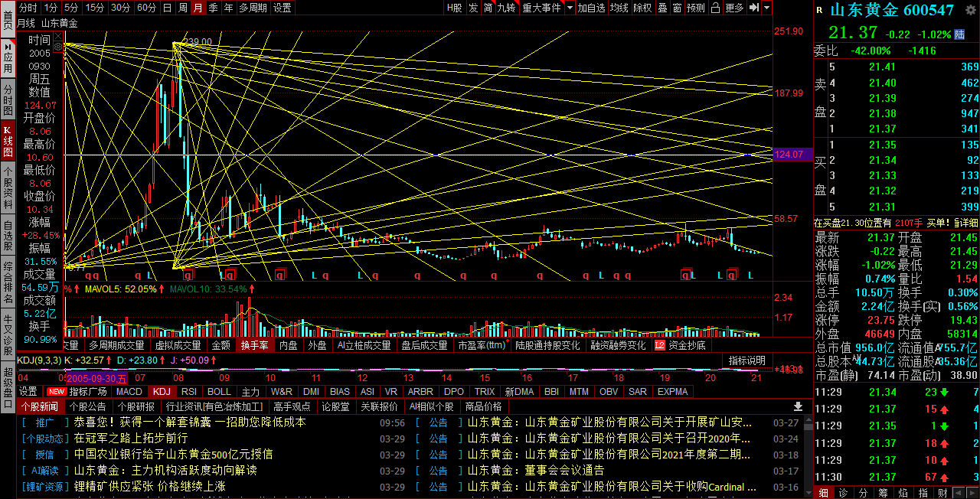
Task: Select the RSI indicator
Action: point(188,392)
